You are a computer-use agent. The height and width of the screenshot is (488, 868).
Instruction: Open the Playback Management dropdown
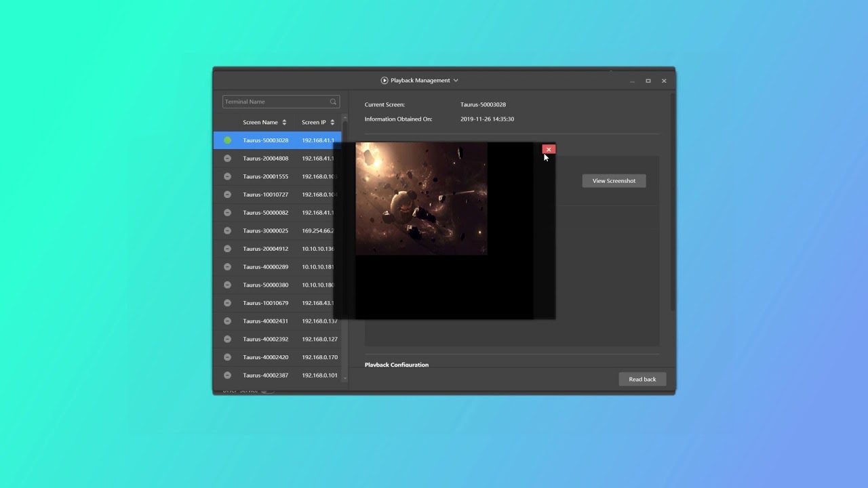tap(456, 81)
